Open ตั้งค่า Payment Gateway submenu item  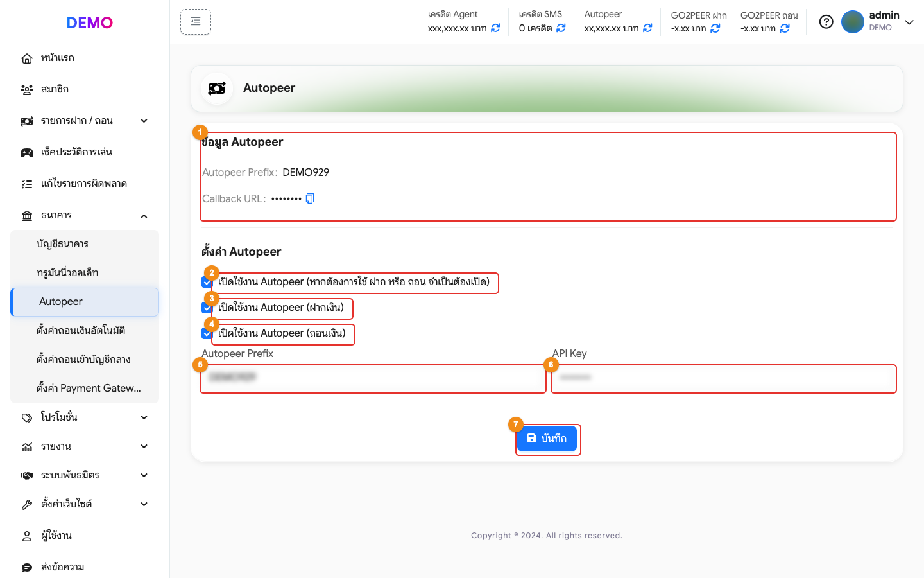pos(85,389)
